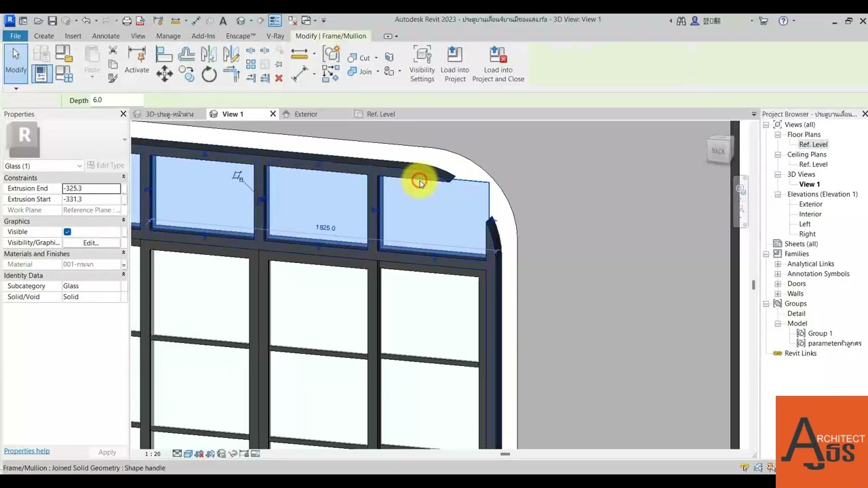Click the Match Type Properties paintbrush icon

click(x=113, y=78)
